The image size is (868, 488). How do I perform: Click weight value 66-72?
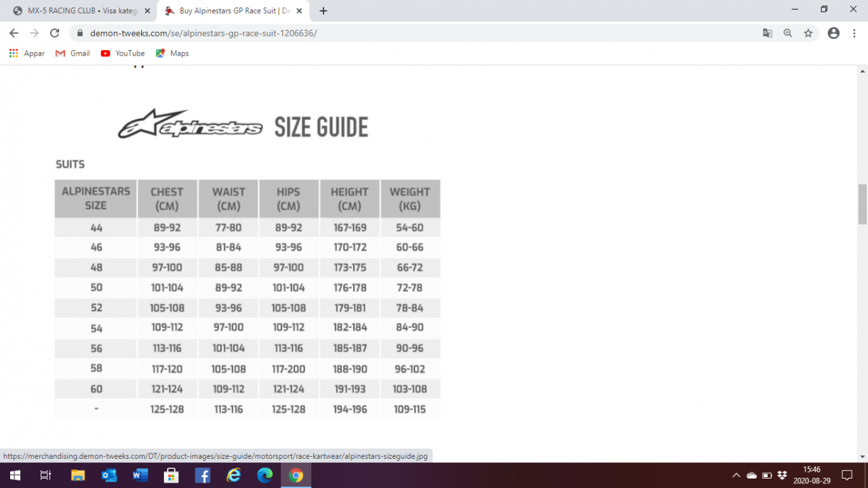pyautogui.click(x=410, y=267)
